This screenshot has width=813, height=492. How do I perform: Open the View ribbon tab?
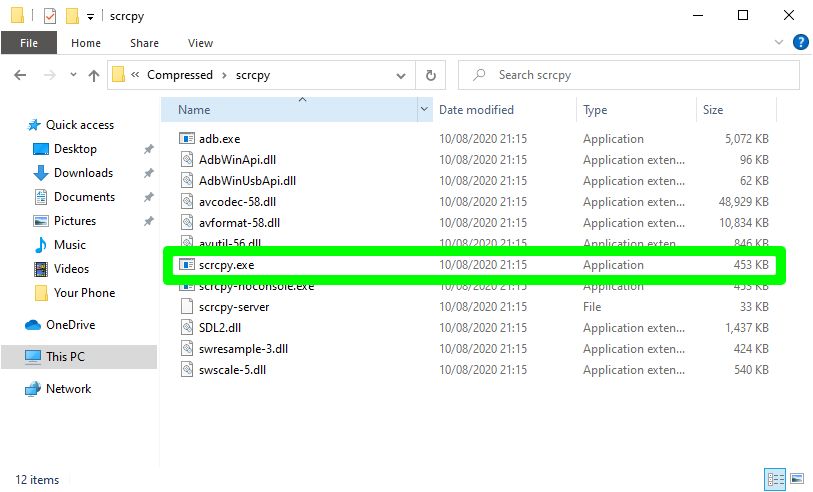(x=200, y=43)
